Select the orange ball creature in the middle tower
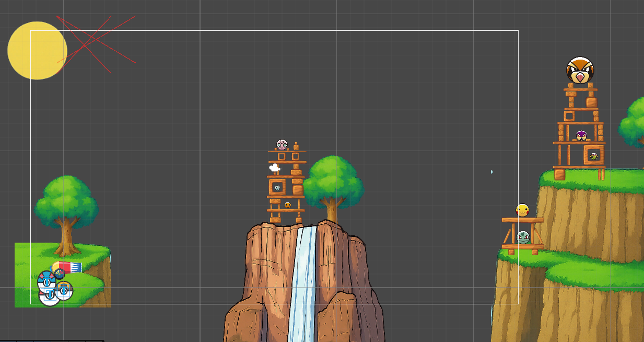This screenshot has width=644, height=342. [288, 205]
